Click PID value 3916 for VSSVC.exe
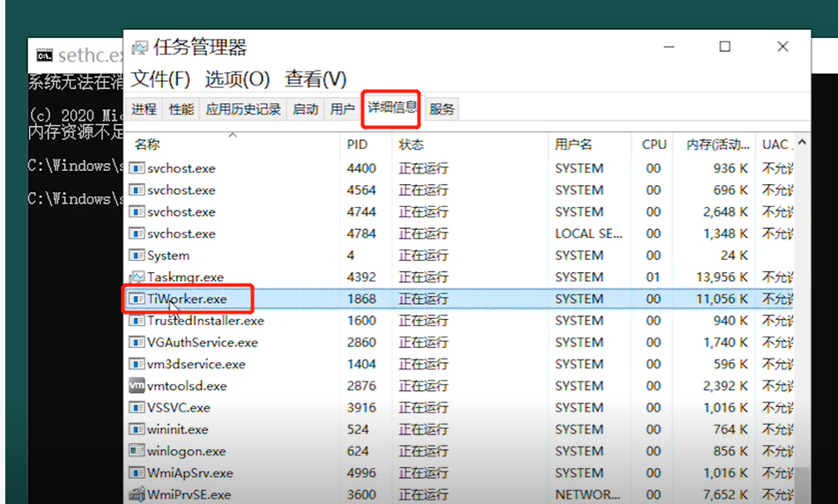Screen dimensions: 838x504 tap(362, 408)
